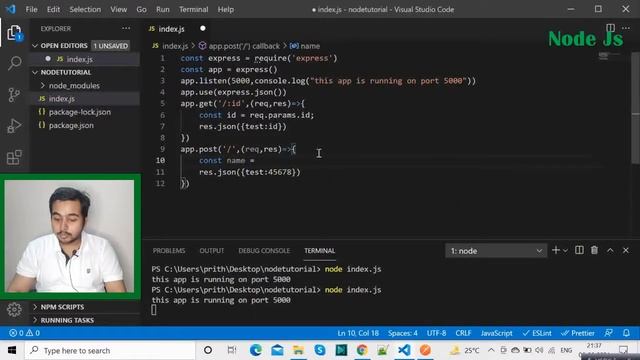Open package.json file
The image size is (640, 360).
coord(71,125)
